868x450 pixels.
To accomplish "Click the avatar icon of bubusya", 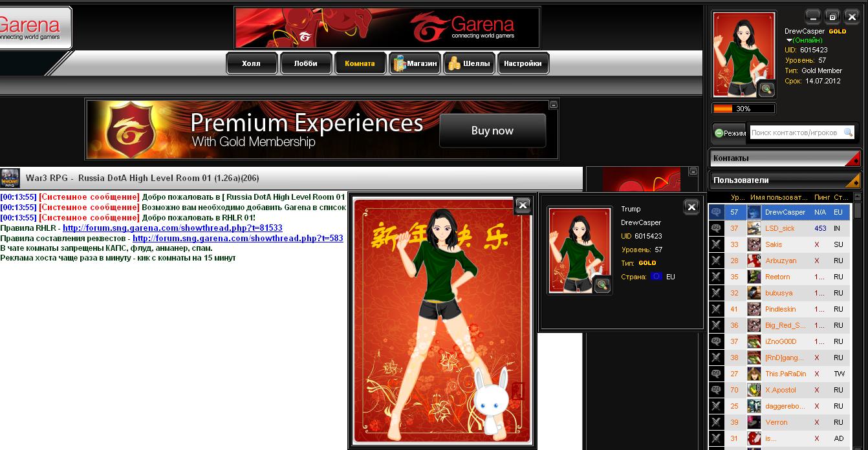I will pyautogui.click(x=754, y=293).
